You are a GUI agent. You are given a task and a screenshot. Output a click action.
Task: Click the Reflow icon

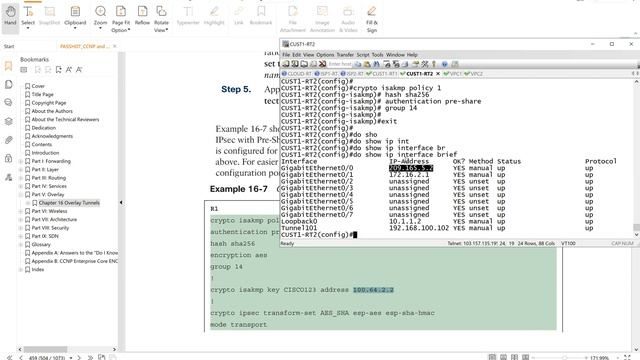pyautogui.click(x=142, y=11)
